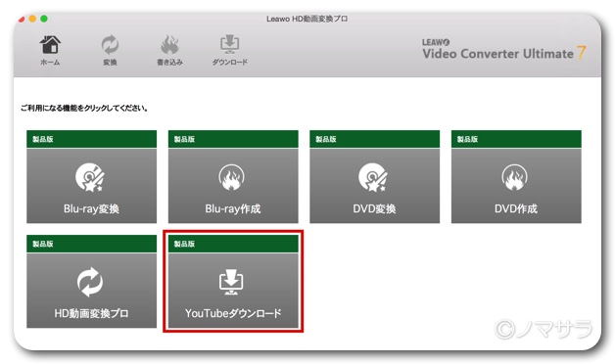Click the Blu-ray変換 disc icon
The image size is (615, 364).
click(90, 177)
